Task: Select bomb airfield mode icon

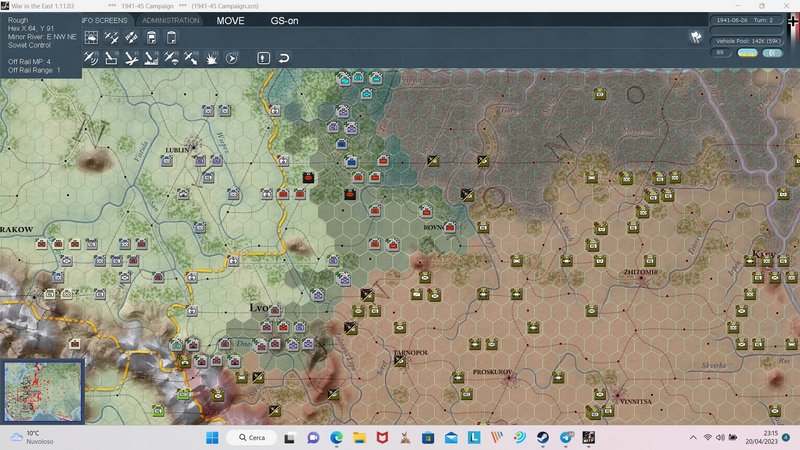Action: pyautogui.click(x=131, y=58)
